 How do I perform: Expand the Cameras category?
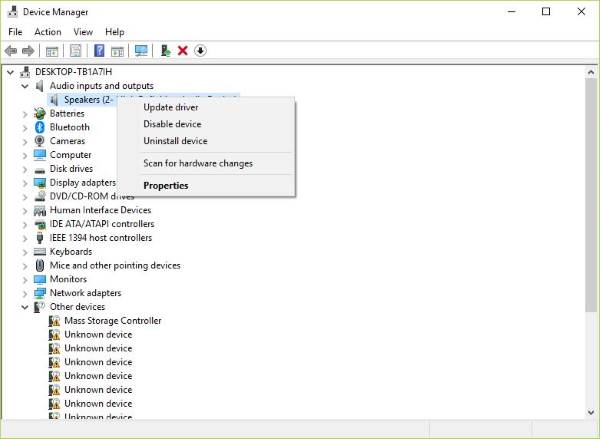[25, 141]
